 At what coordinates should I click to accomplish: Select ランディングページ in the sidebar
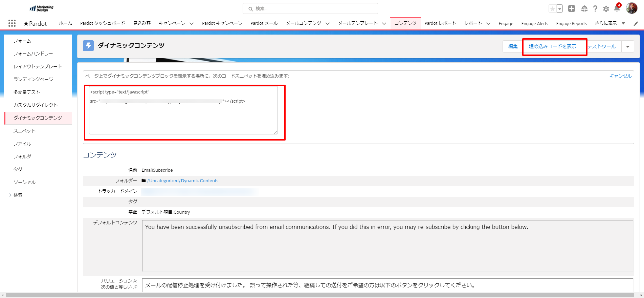tap(33, 79)
